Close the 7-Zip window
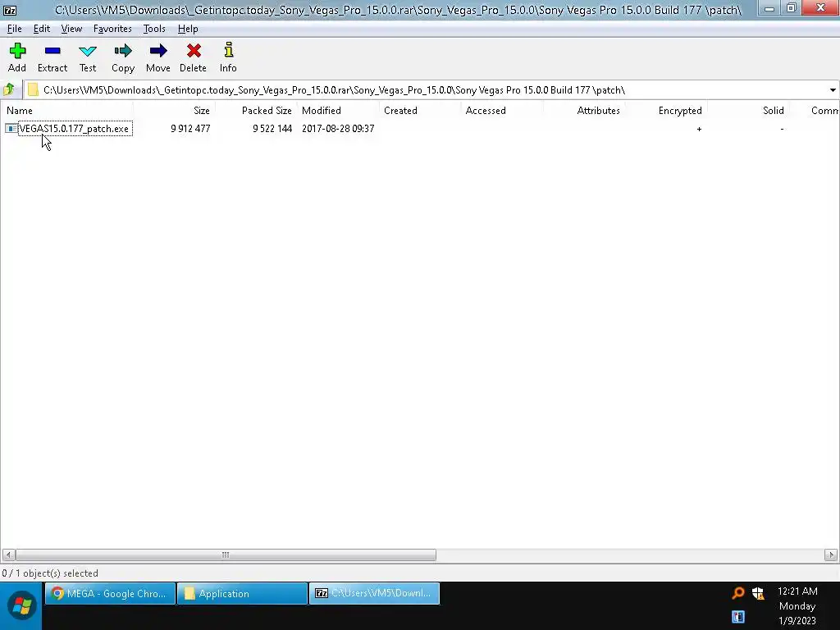The image size is (840, 630). click(820, 8)
